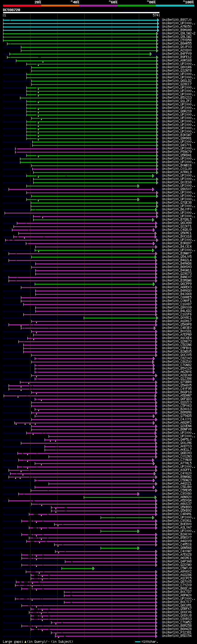
Task: Select UniRef100_Q5KMC1 in the hit list
Action: tap(177, 233)
